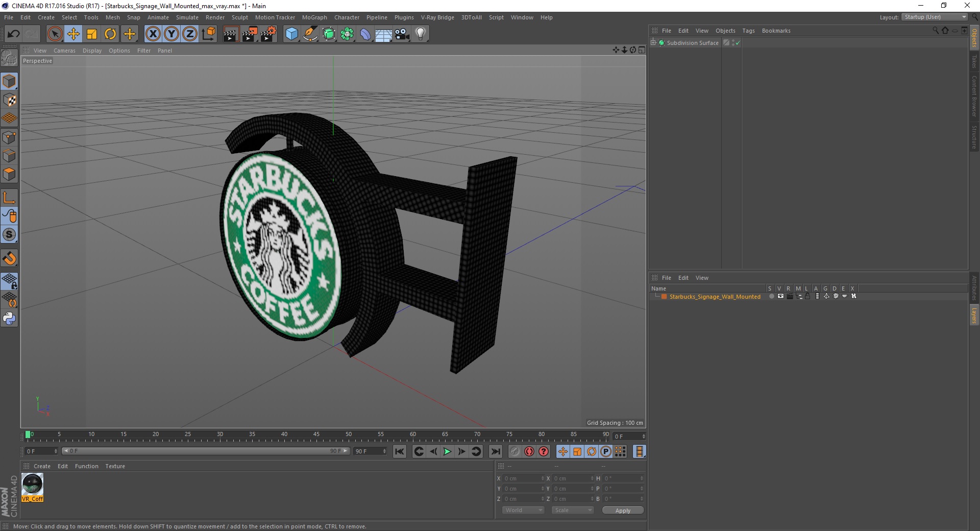Activate the Move tool in the toolbar
980x531 pixels.
point(73,34)
